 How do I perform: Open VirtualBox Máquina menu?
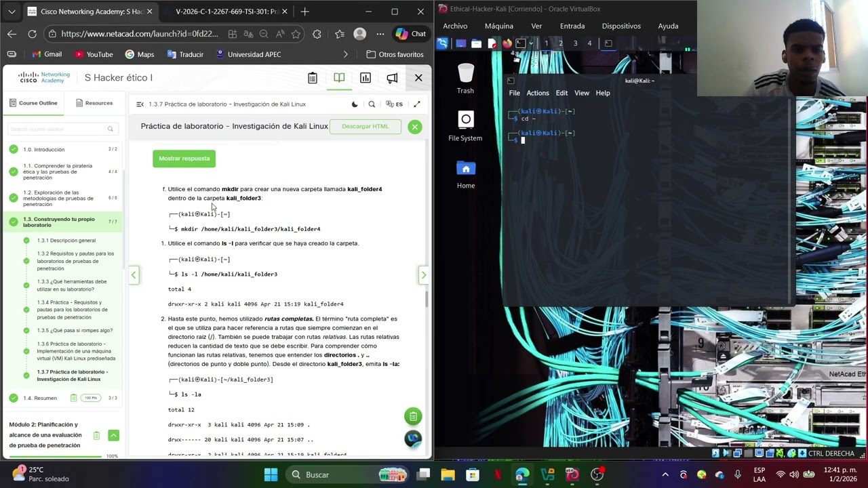point(499,26)
